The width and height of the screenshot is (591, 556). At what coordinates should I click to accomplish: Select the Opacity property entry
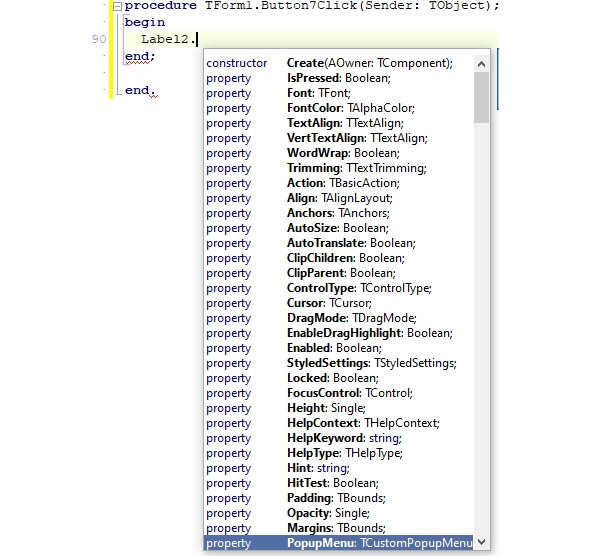click(x=338, y=513)
